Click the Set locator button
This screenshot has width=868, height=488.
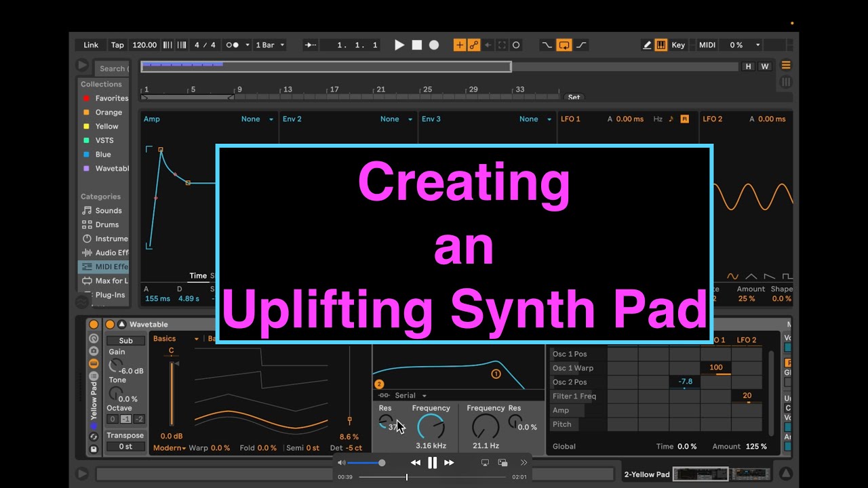coord(574,97)
